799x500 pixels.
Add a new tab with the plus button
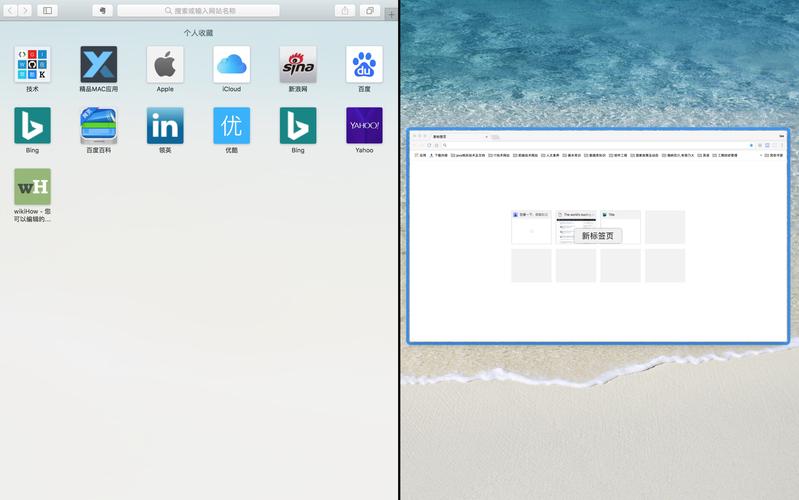coord(391,15)
